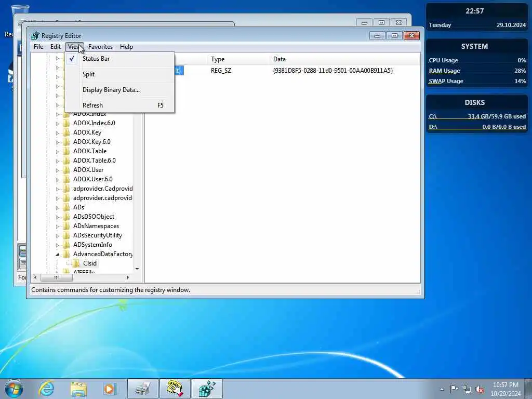The width and height of the screenshot is (532, 399).
Task: Select the ADOX.Index.6.0 folder icon
Action: [66, 123]
